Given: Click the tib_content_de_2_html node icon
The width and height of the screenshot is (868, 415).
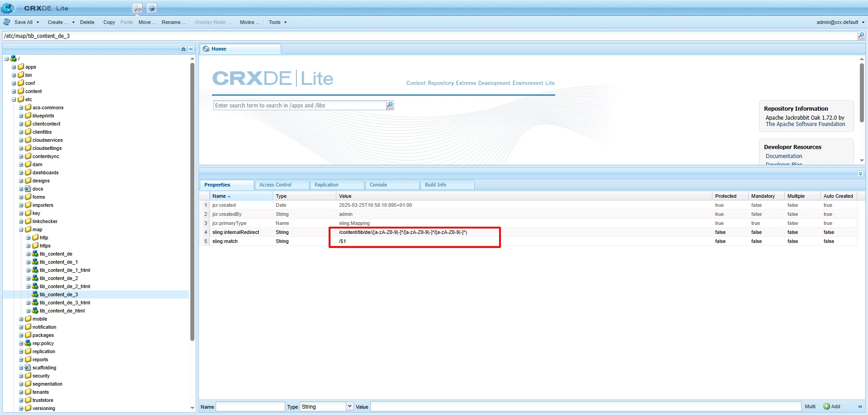Looking at the screenshot, I should [x=35, y=286].
